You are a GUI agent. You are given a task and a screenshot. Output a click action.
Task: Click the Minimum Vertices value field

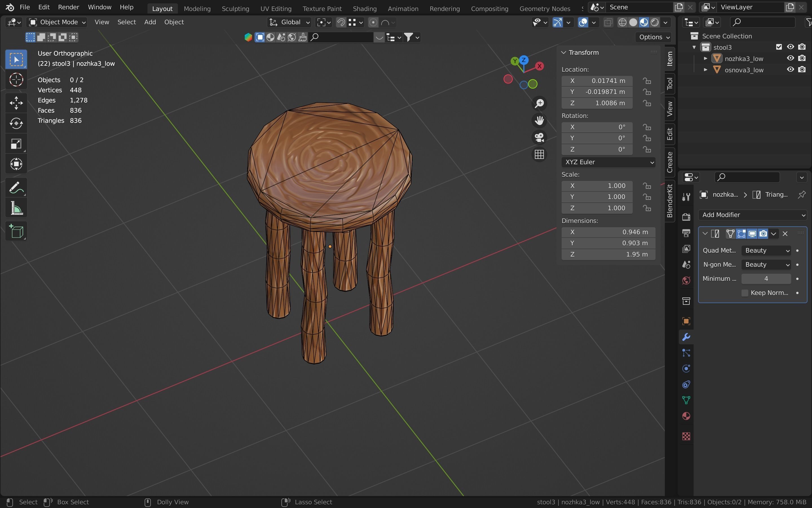[x=766, y=279]
